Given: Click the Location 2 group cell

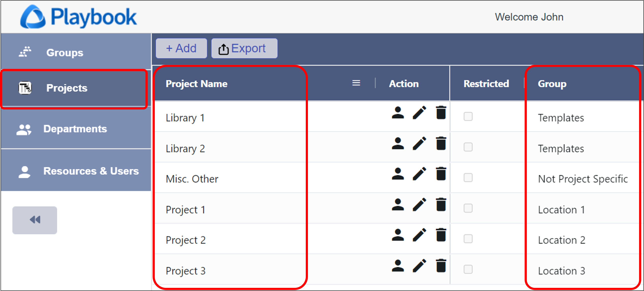Looking at the screenshot, I should pyautogui.click(x=561, y=240).
